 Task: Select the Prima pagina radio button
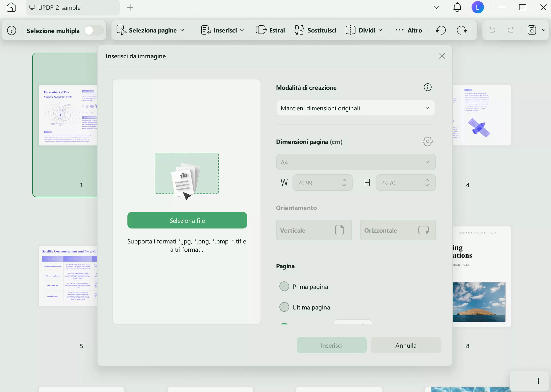point(284,286)
